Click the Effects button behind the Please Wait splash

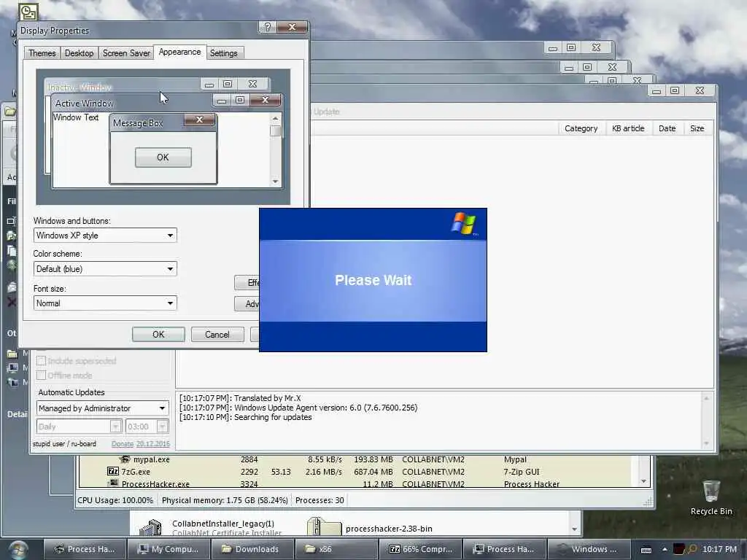coord(247,282)
